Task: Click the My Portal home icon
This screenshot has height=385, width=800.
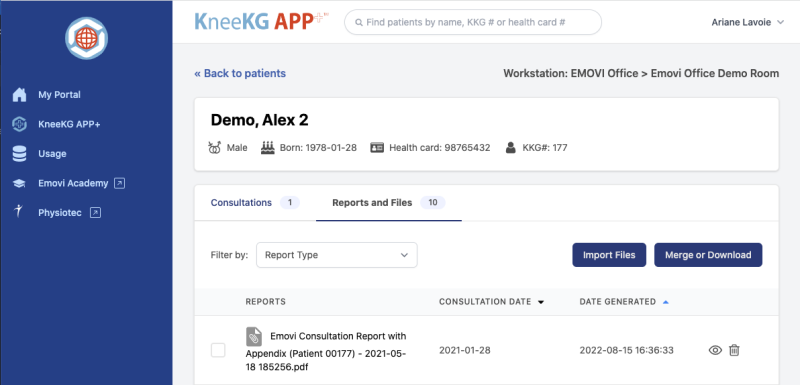Action: point(19,95)
